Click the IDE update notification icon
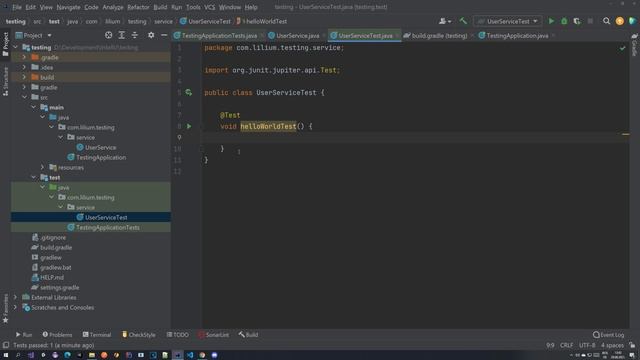This screenshot has width=640, height=360. (x=620, y=21)
